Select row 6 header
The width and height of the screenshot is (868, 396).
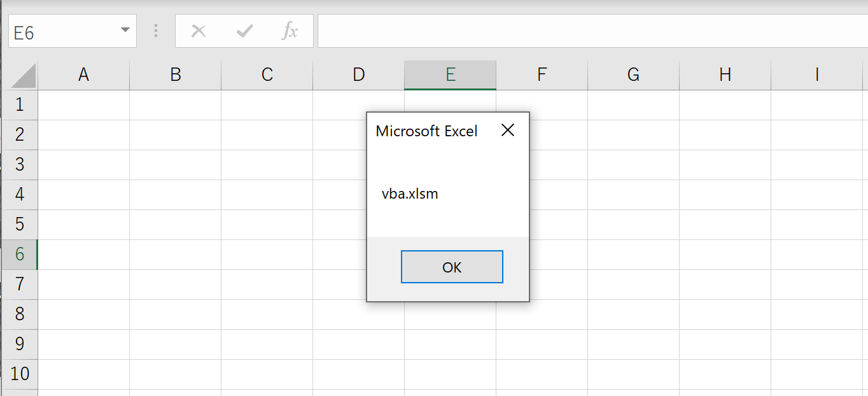tap(20, 255)
